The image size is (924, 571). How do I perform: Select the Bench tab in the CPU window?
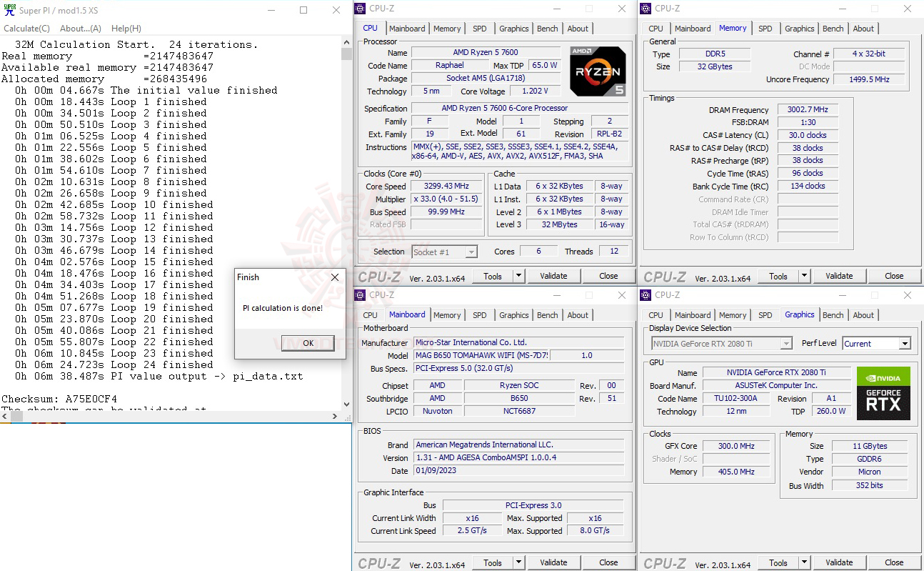point(548,29)
